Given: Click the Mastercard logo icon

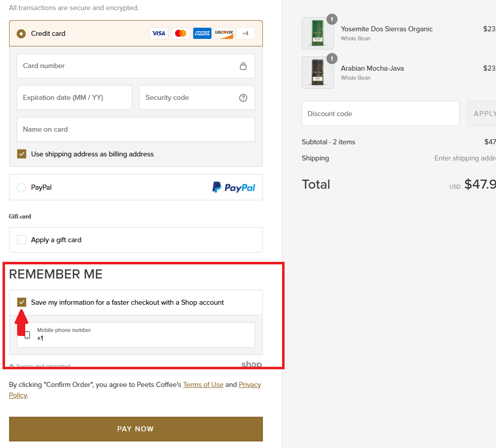Looking at the screenshot, I should 181,33.
